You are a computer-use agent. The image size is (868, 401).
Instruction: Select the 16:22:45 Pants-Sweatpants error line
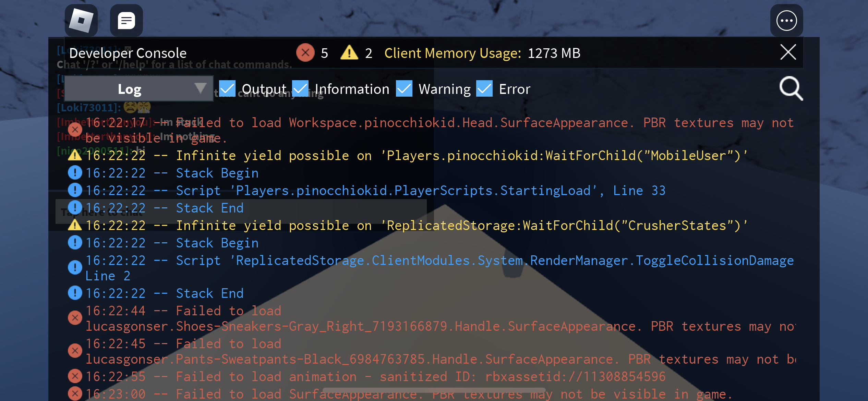point(343,351)
